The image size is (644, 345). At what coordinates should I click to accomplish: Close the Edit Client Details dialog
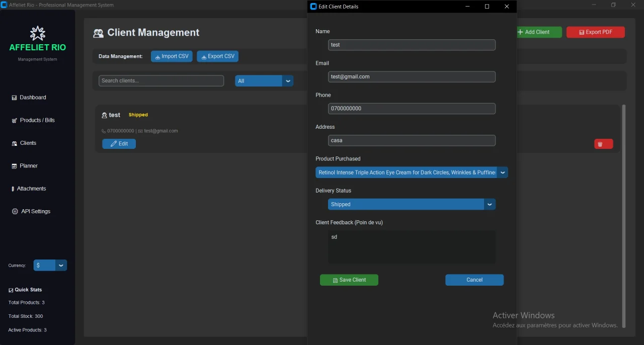pos(507,7)
